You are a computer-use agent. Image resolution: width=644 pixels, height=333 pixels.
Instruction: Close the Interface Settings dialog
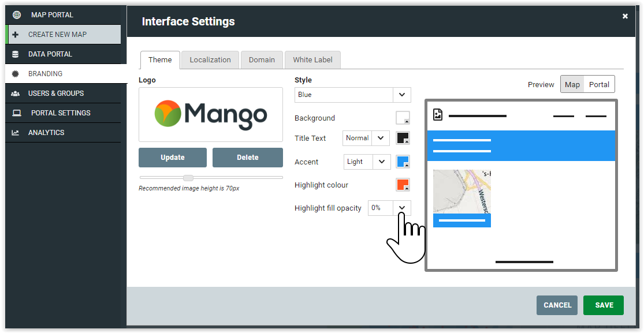(625, 16)
